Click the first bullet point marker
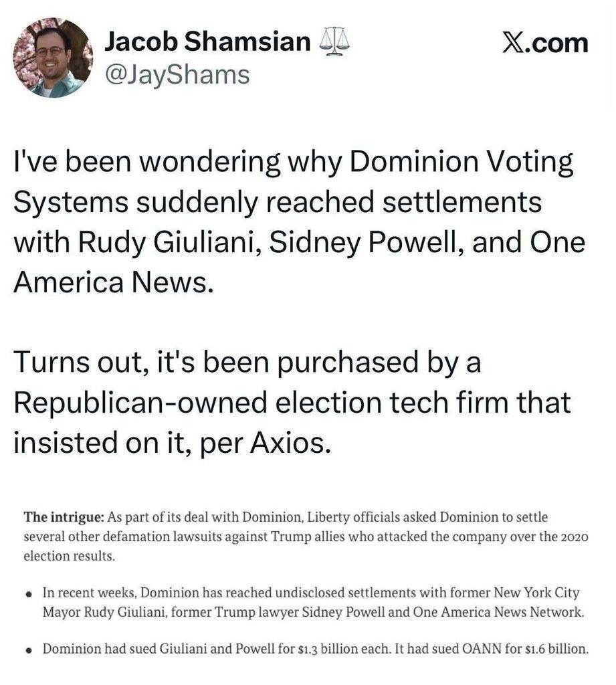 click(x=28, y=593)
